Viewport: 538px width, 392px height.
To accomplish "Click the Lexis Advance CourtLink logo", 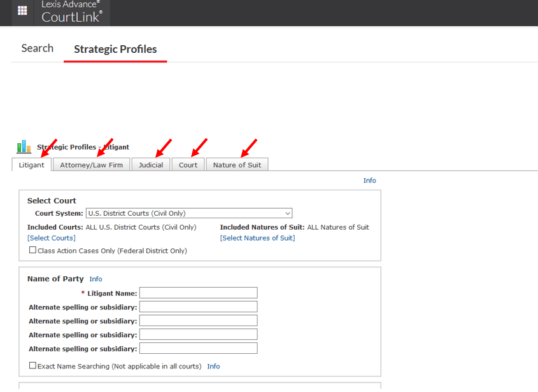I will 71,12.
